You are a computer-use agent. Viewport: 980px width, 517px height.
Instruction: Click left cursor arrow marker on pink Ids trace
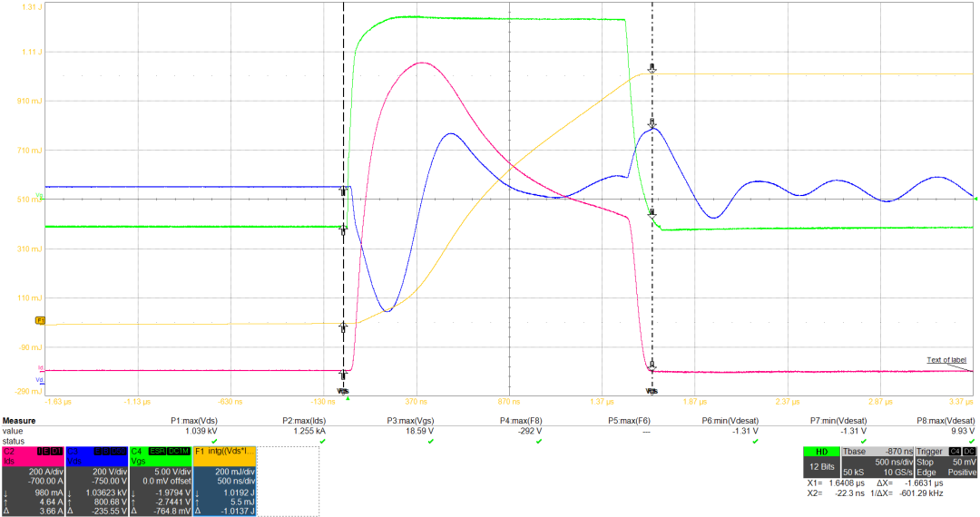point(343,374)
